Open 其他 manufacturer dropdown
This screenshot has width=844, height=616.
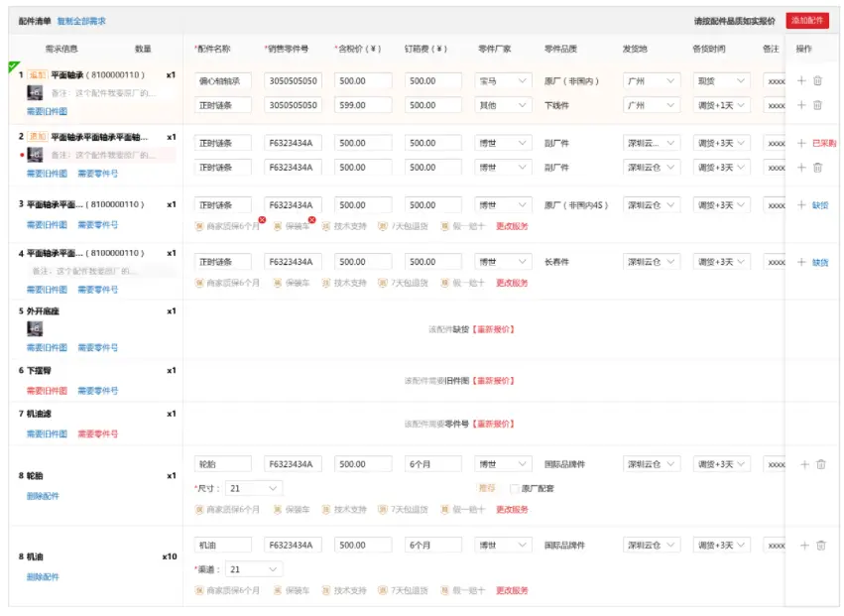tap(503, 105)
